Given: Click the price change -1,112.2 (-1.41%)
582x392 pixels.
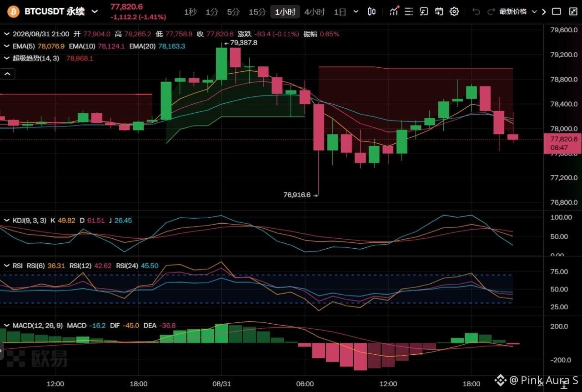Looking at the screenshot, I should coord(138,17).
